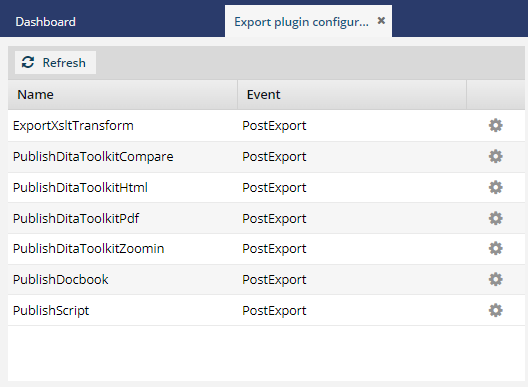This screenshot has width=528, height=387.
Task: Open settings gear for PublishDitaToolkitHtml
Action: point(495,187)
